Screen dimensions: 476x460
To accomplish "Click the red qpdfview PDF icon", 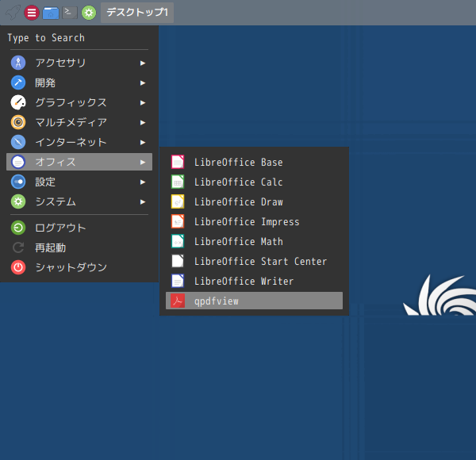I will [178, 301].
